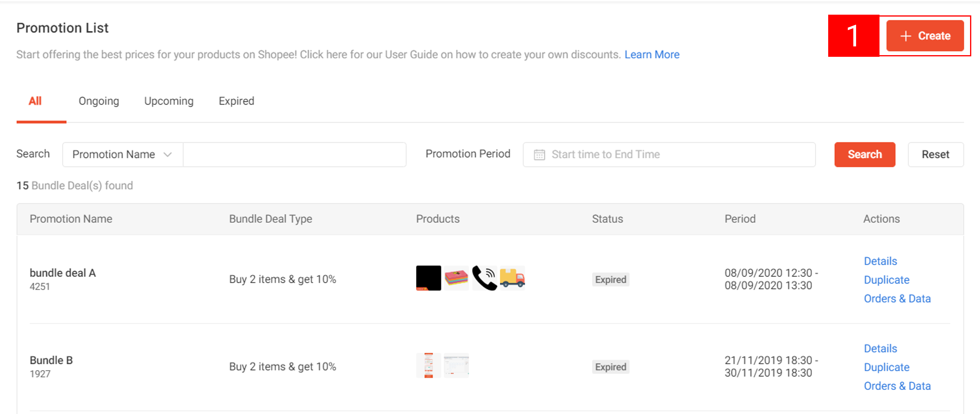Switch to the Upcoming tab
Image resolution: width=980 pixels, height=414 pixels.
point(169,101)
